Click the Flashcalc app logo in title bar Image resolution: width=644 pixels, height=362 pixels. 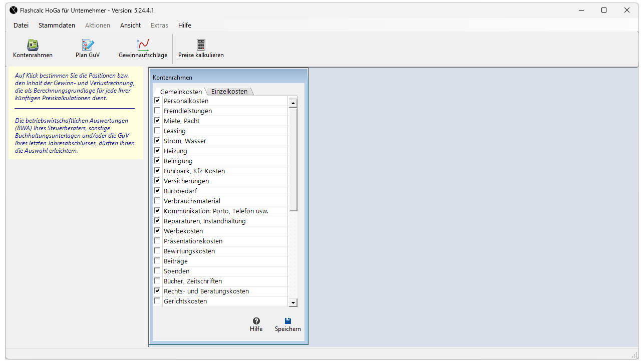(14, 10)
